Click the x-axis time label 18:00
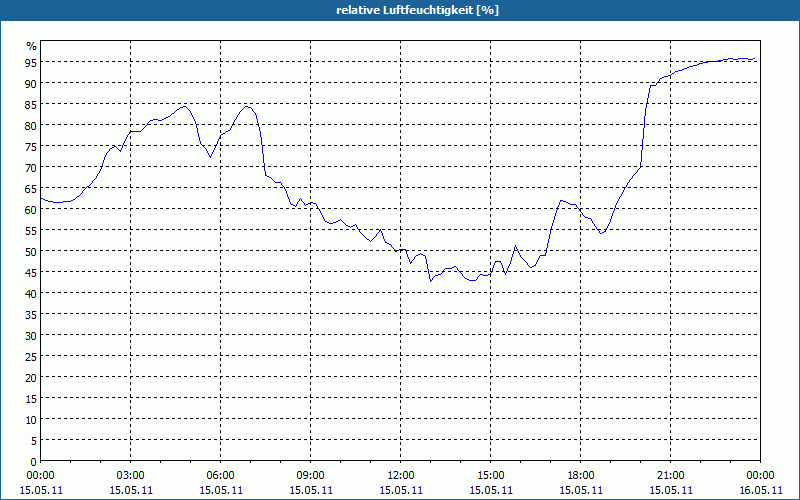The image size is (800, 500). 581,476
